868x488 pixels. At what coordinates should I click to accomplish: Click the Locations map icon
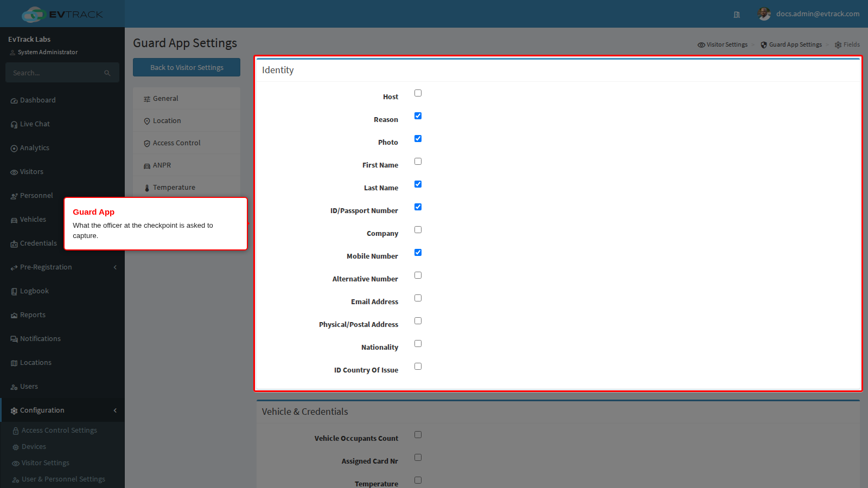(x=14, y=363)
